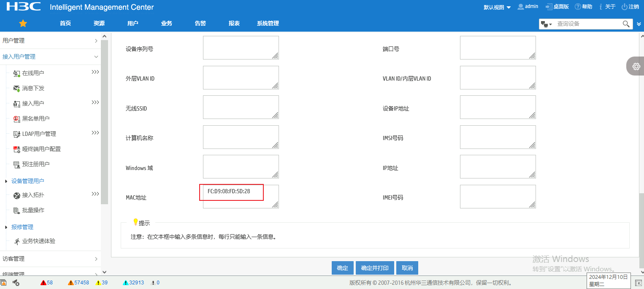Expand the 设备管理用户 tree node
The width and height of the screenshot is (644, 289).
tap(6, 181)
